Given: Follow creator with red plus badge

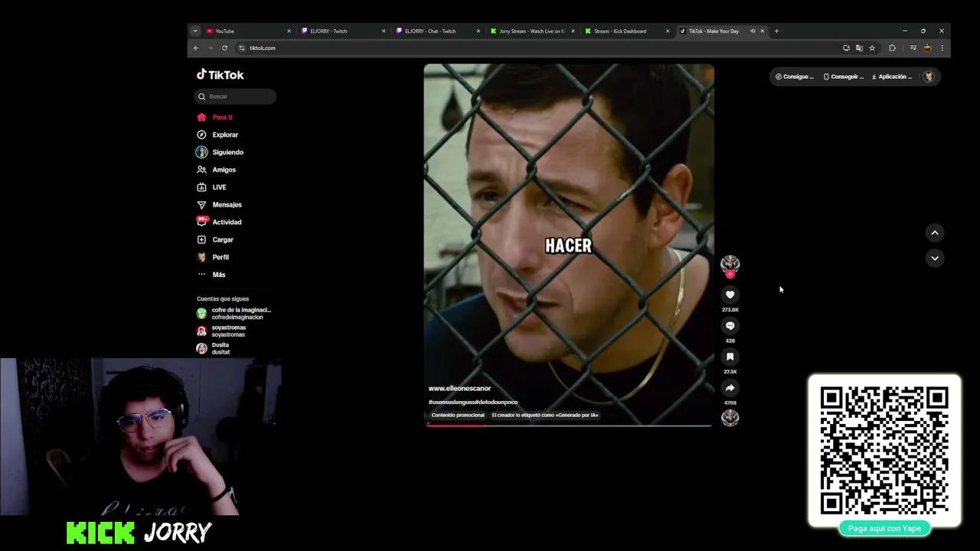Looking at the screenshot, I should tap(730, 274).
